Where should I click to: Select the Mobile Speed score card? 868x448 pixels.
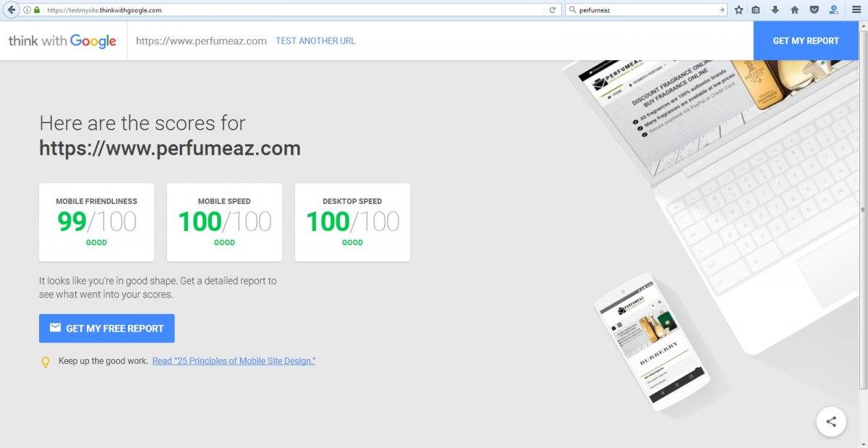coord(224,222)
